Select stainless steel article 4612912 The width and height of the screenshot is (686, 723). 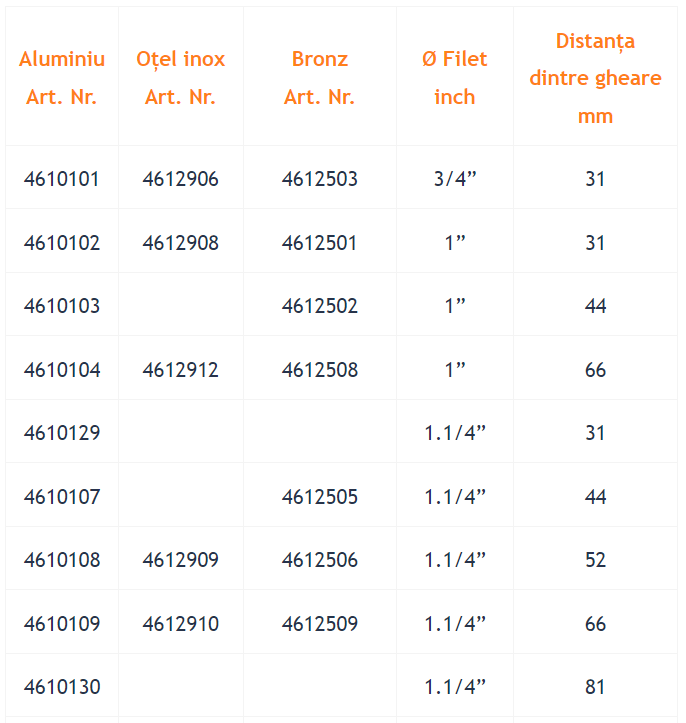pyautogui.click(x=181, y=370)
